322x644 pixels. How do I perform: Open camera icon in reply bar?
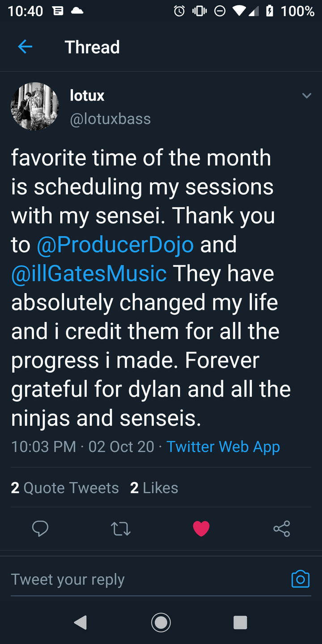click(300, 579)
